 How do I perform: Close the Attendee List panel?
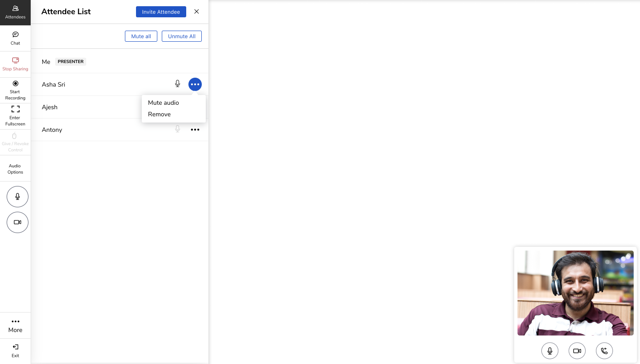pos(196,12)
